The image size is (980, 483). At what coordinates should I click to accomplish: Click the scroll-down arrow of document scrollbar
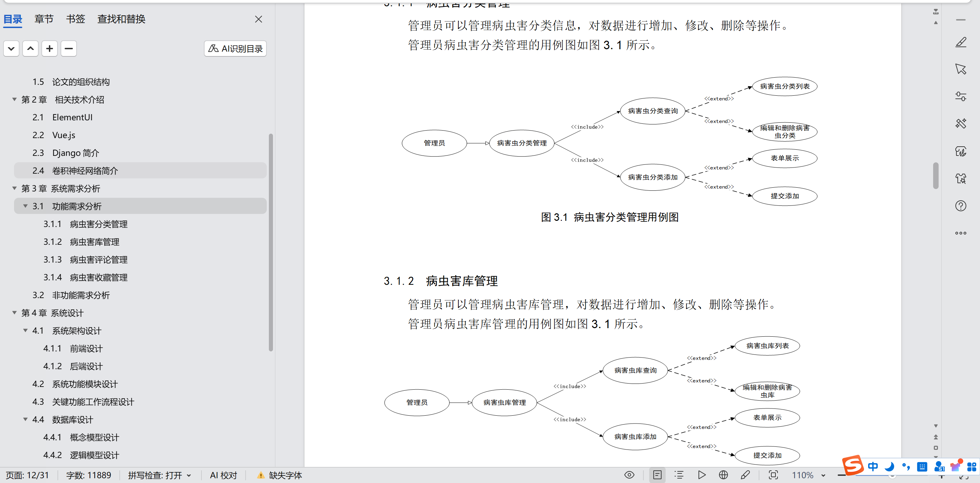point(936,426)
